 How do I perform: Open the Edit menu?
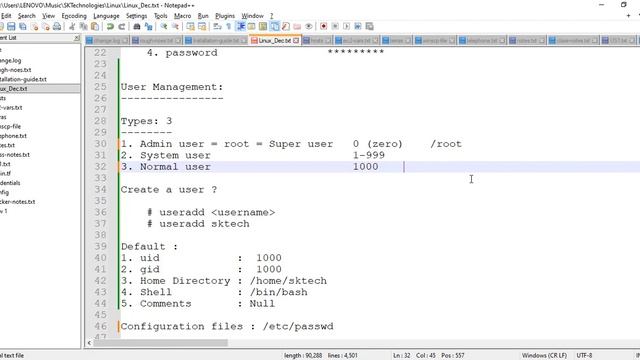6,16
